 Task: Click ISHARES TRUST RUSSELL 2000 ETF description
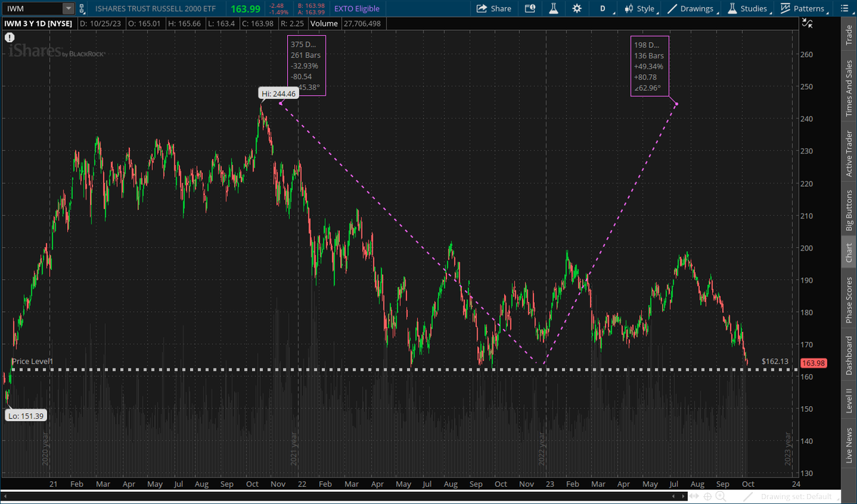coord(157,9)
